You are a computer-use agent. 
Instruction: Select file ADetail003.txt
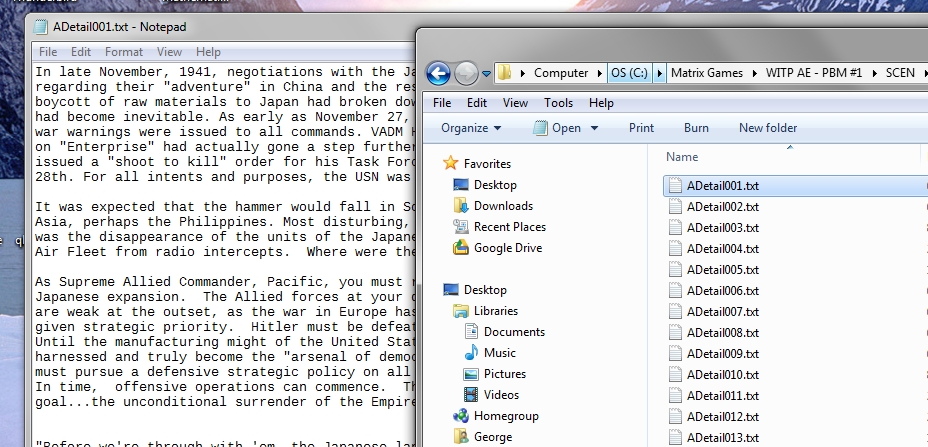click(723, 228)
